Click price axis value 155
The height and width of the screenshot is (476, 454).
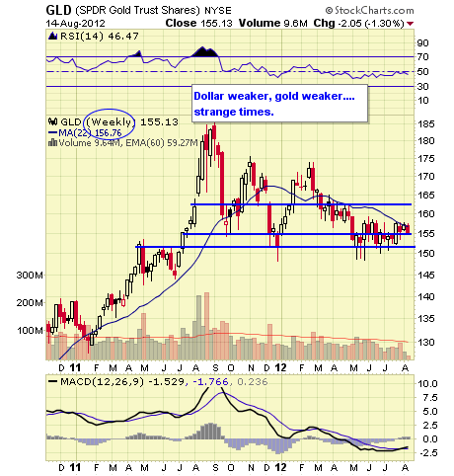(426, 234)
